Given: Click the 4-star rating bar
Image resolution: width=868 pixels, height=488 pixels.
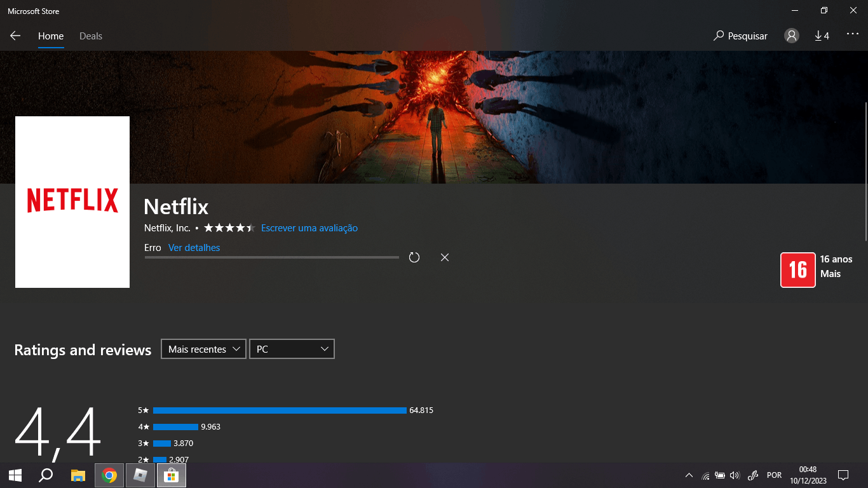Looking at the screenshot, I should point(175,427).
